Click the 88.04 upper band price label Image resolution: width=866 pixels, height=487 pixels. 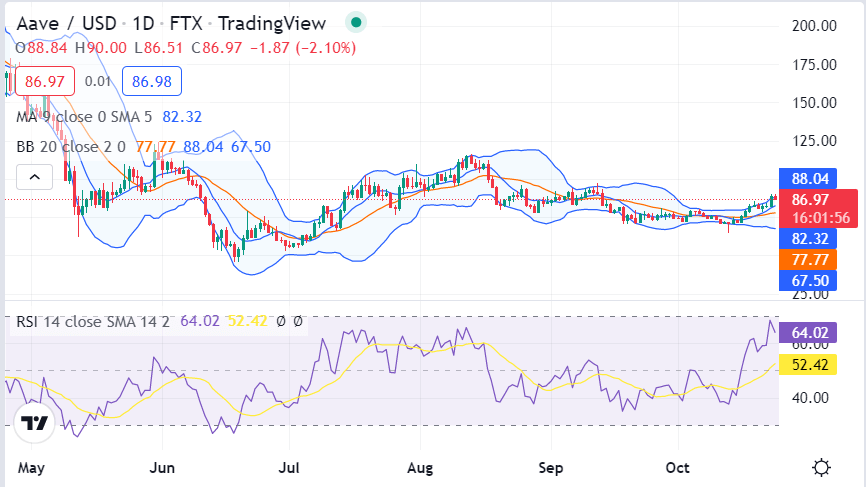click(x=808, y=179)
